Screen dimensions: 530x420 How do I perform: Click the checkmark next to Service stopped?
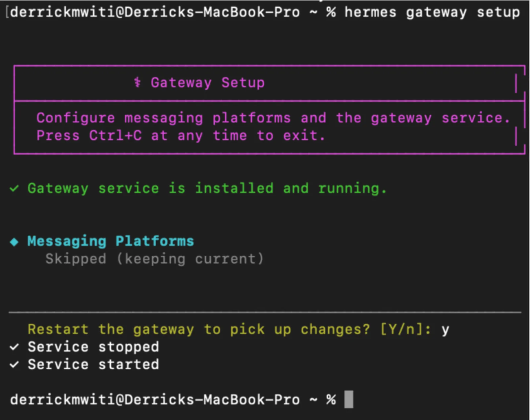click(14, 347)
